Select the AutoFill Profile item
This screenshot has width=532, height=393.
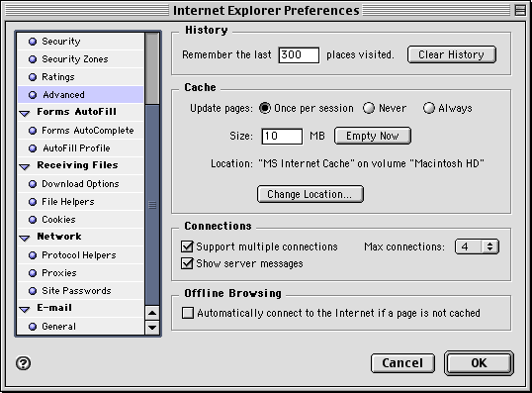tap(81, 148)
